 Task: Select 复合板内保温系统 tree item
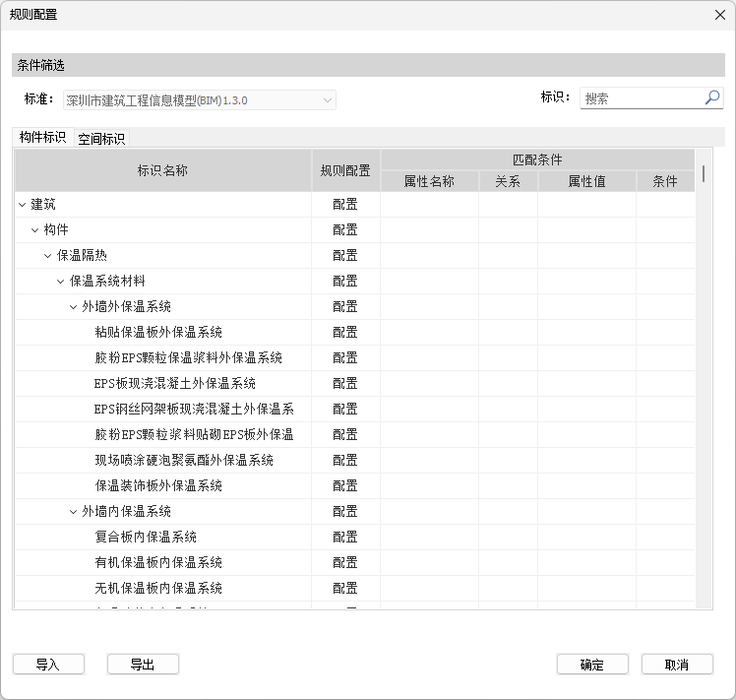(x=145, y=538)
